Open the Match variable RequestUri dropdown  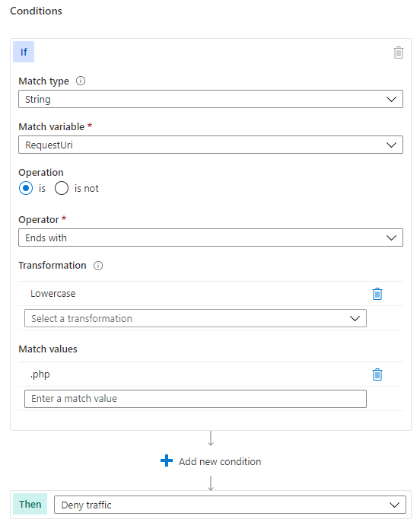point(211,145)
